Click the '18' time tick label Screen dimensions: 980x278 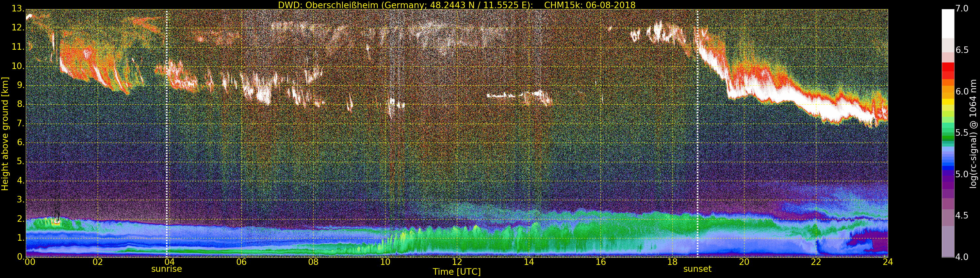(x=673, y=262)
